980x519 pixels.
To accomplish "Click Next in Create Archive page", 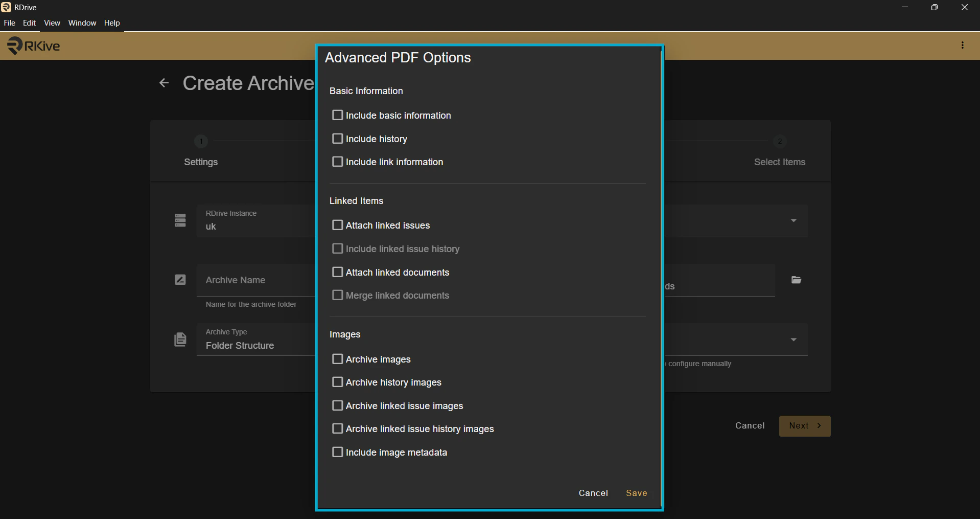I will pyautogui.click(x=805, y=426).
